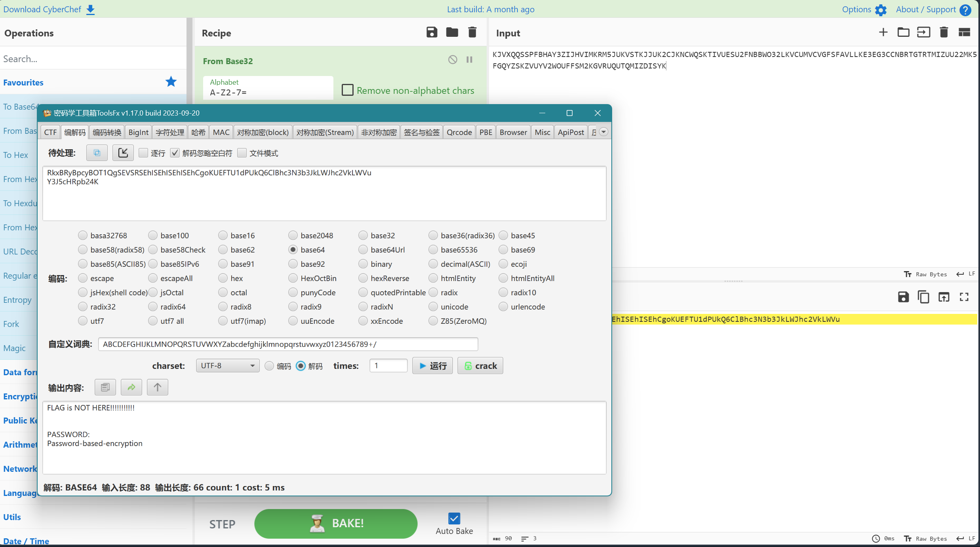Viewport: 980px width, 547px height.
Task: Open the charset UTF-8 dropdown
Action: 228,366
